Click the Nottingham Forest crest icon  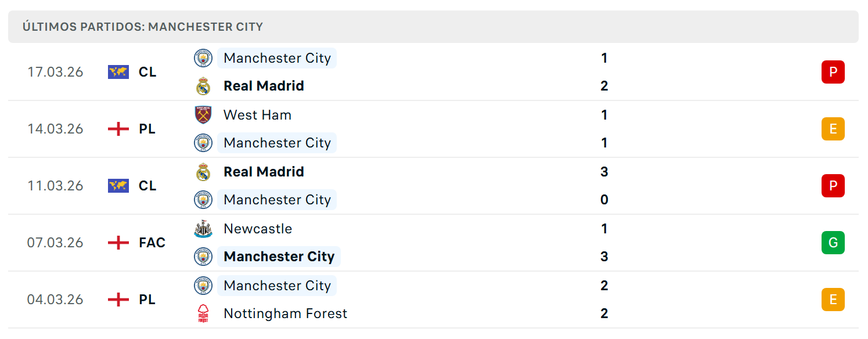[x=203, y=313]
